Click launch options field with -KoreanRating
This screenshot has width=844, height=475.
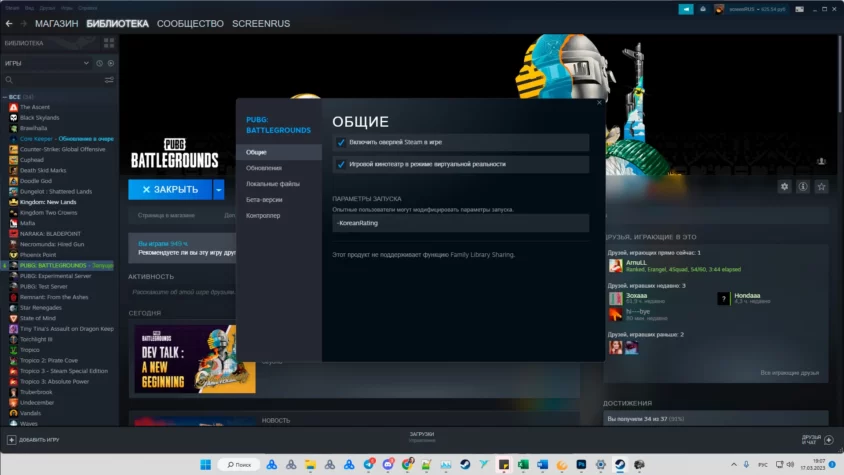click(x=460, y=223)
